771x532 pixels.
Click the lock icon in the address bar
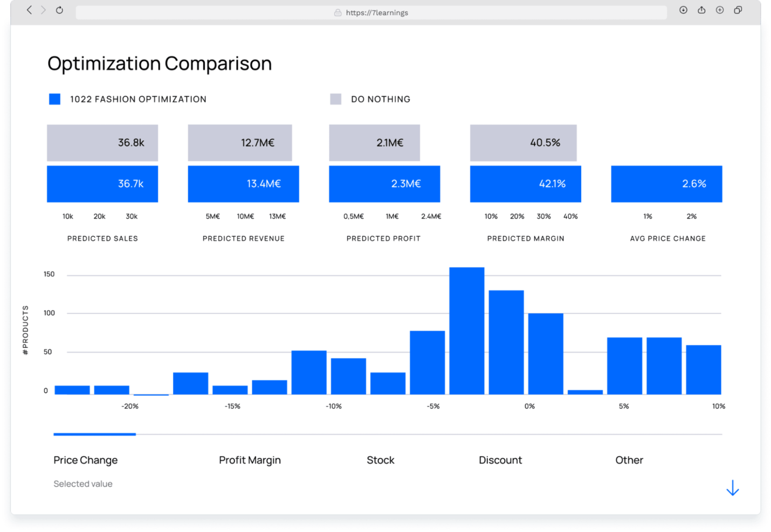[338, 12]
